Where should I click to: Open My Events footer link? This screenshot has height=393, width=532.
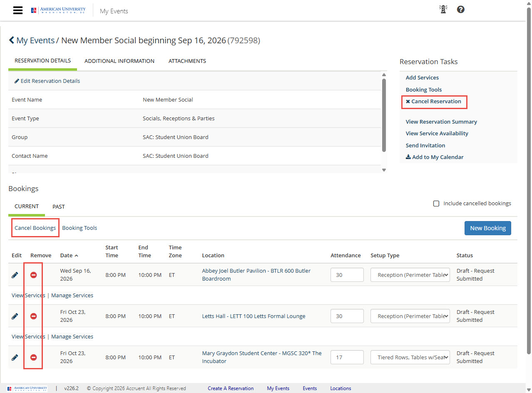[278, 388]
